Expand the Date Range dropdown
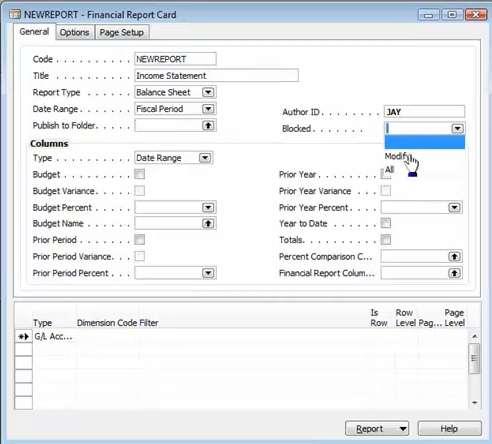This screenshot has width=492, height=444. tap(208, 109)
